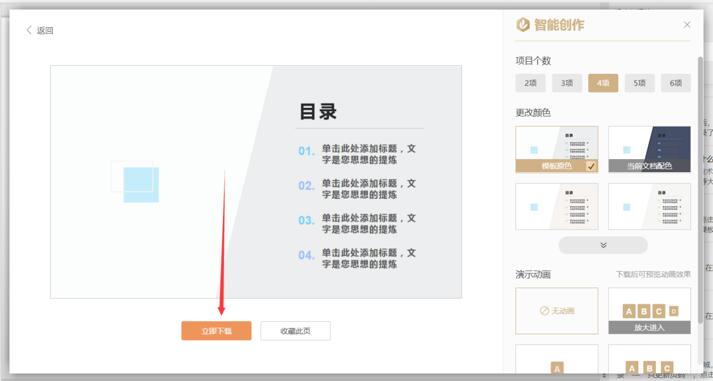Click the 更改颜色 section label
Viewport: 713px width, 381px height.
pos(533,112)
